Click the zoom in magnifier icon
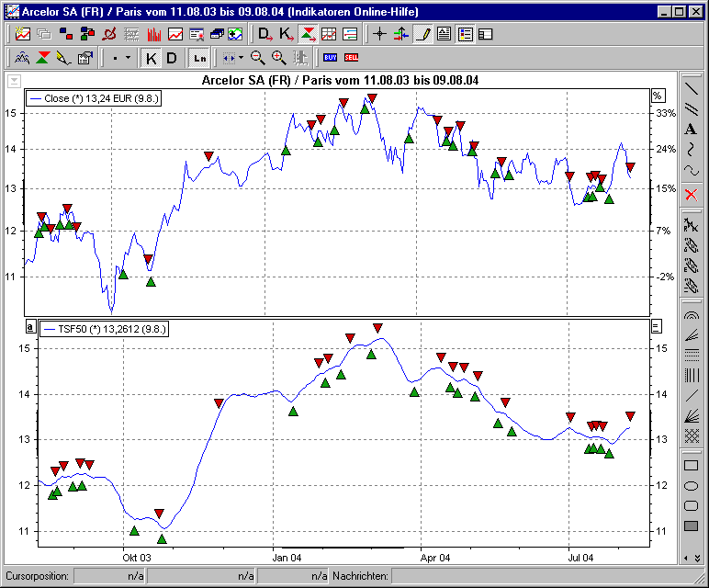 (278, 57)
